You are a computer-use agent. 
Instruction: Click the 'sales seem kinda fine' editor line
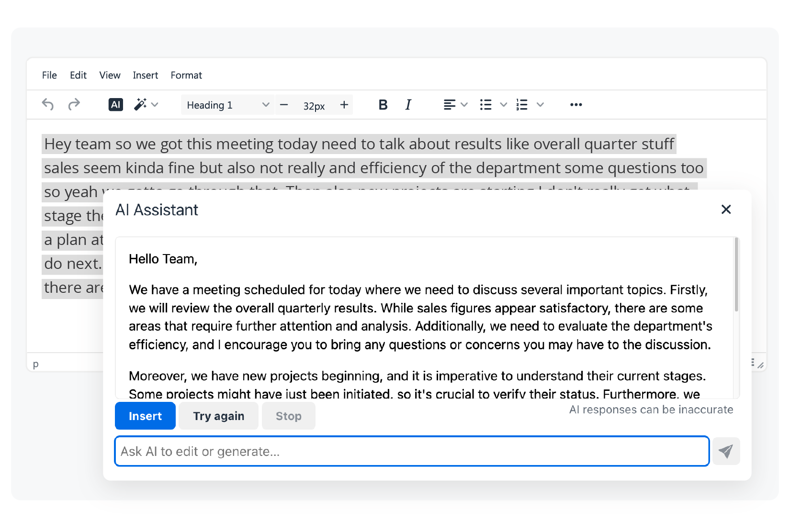(374, 168)
